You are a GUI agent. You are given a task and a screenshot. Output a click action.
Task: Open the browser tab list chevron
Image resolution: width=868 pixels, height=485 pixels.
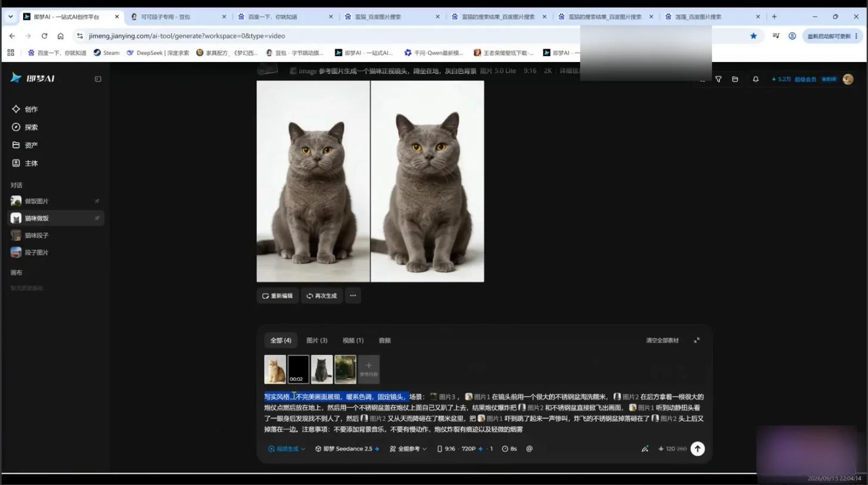click(x=10, y=17)
